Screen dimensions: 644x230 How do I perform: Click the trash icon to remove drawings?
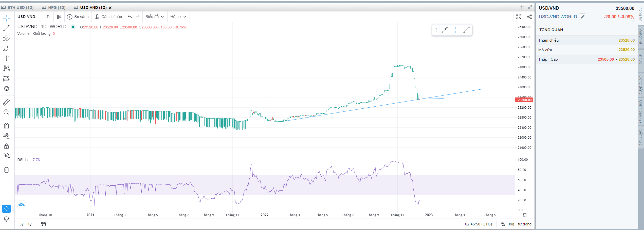click(x=7, y=170)
